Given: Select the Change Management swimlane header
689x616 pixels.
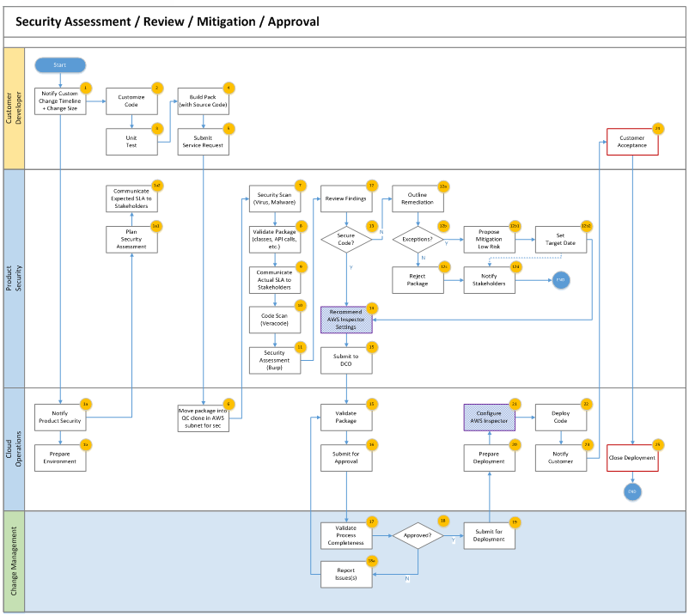Looking at the screenshot, I should point(14,562).
